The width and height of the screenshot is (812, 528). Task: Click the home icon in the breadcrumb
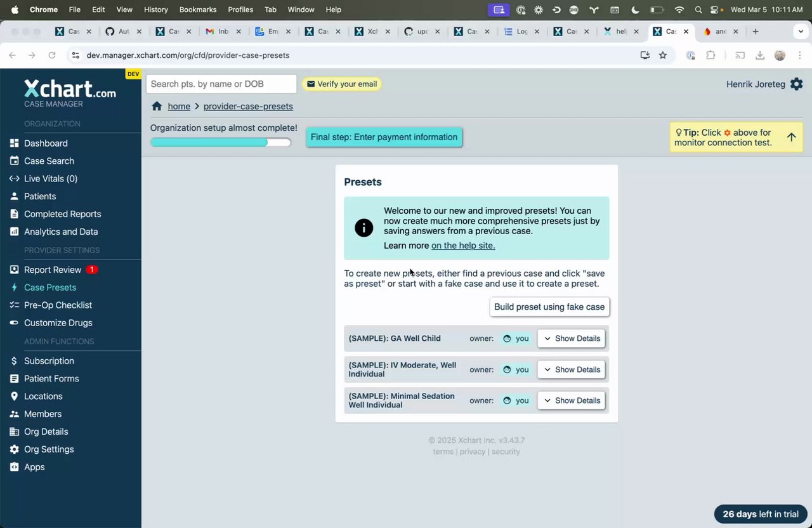click(x=157, y=107)
